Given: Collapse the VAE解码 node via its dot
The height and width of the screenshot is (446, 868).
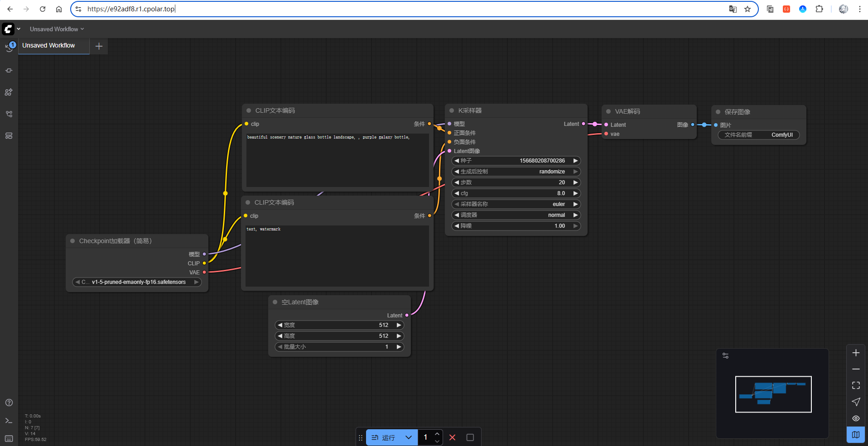Looking at the screenshot, I should point(608,111).
